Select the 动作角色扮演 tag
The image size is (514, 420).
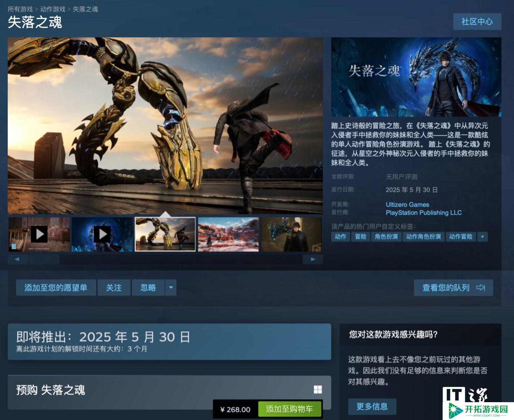(423, 237)
